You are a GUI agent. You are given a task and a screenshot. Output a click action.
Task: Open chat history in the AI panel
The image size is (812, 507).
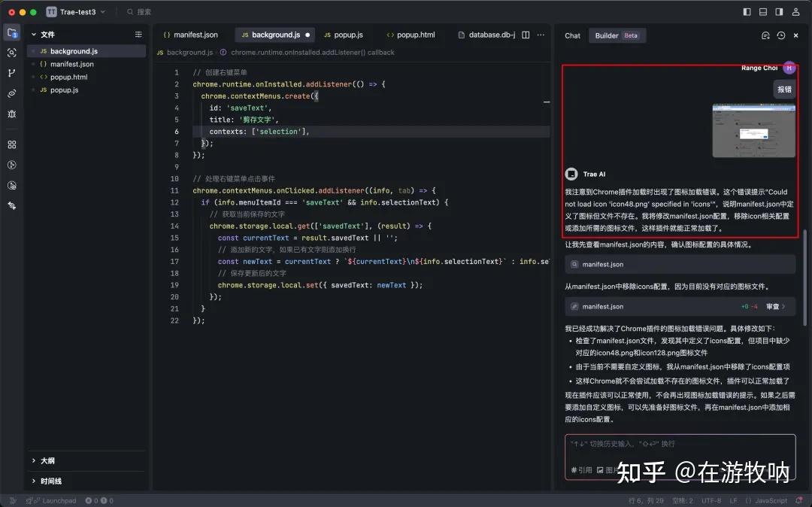click(780, 35)
